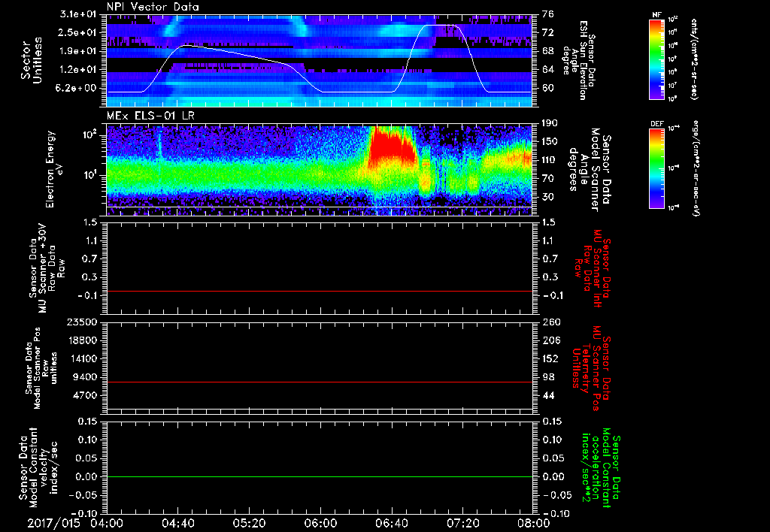The image size is (770, 532).
Task: Click the NPI Vector Data panel title
Action: coord(153,7)
